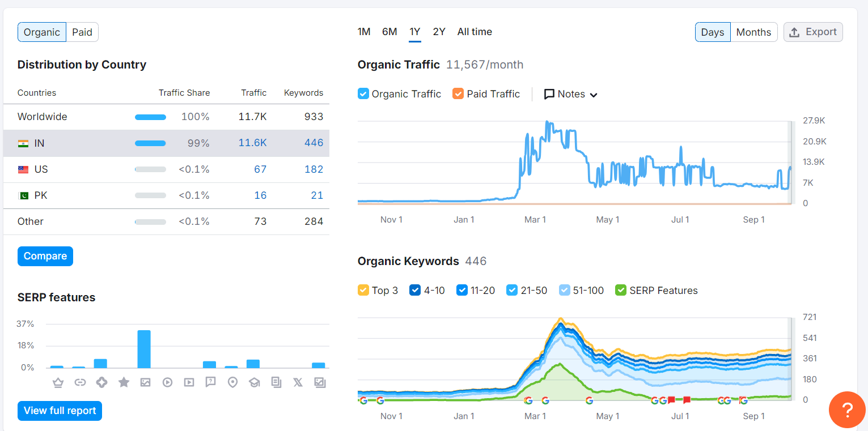Expand the Notes dropdown
The height and width of the screenshot is (431, 868).
point(571,94)
